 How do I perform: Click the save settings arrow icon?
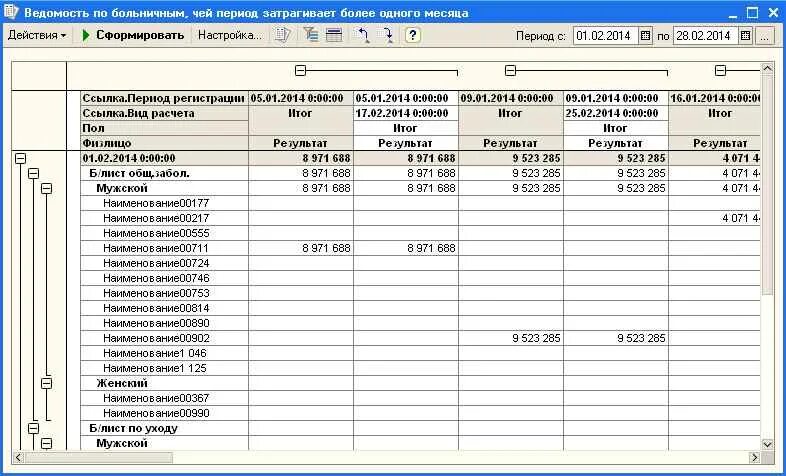click(387, 35)
